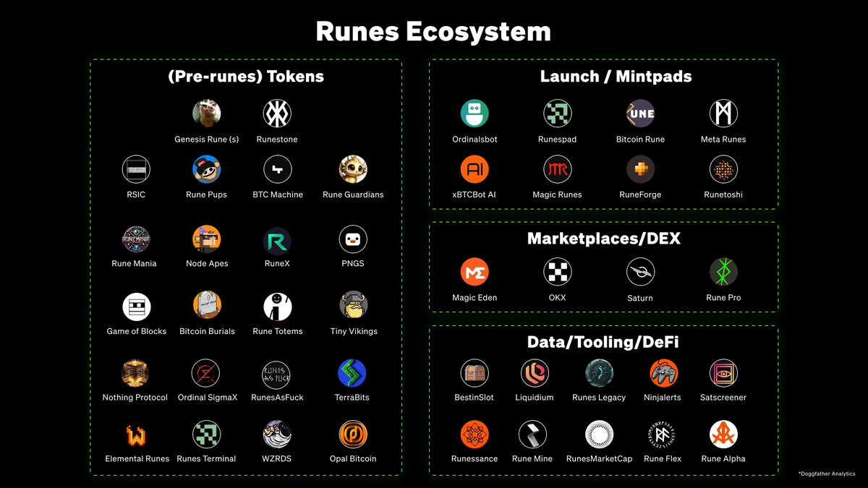Click the Rune Totems icon
The image size is (868, 488).
[277, 307]
